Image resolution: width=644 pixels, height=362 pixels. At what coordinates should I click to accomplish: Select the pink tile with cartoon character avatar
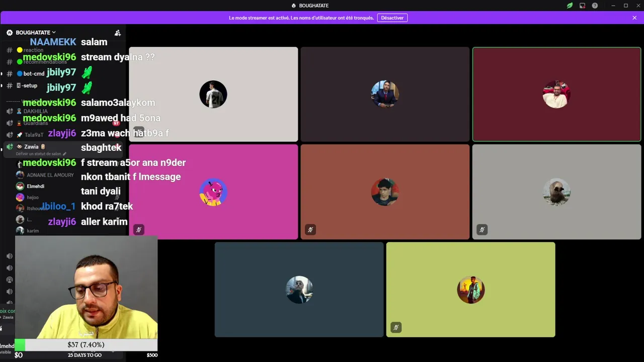213,192
